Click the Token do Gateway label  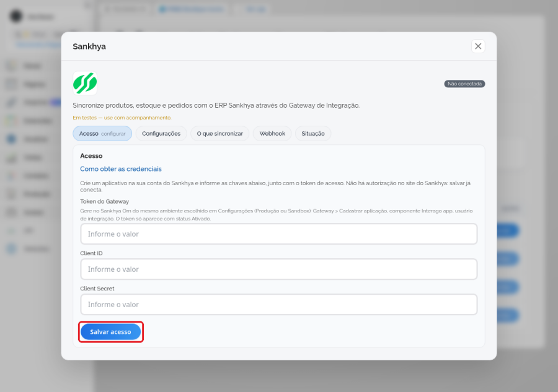[105, 201]
